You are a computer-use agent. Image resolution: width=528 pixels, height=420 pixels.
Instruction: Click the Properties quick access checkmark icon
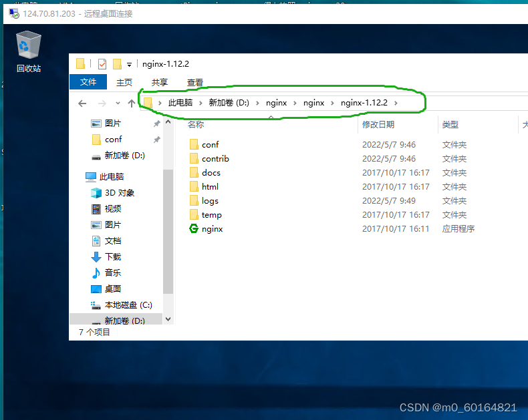click(x=102, y=64)
